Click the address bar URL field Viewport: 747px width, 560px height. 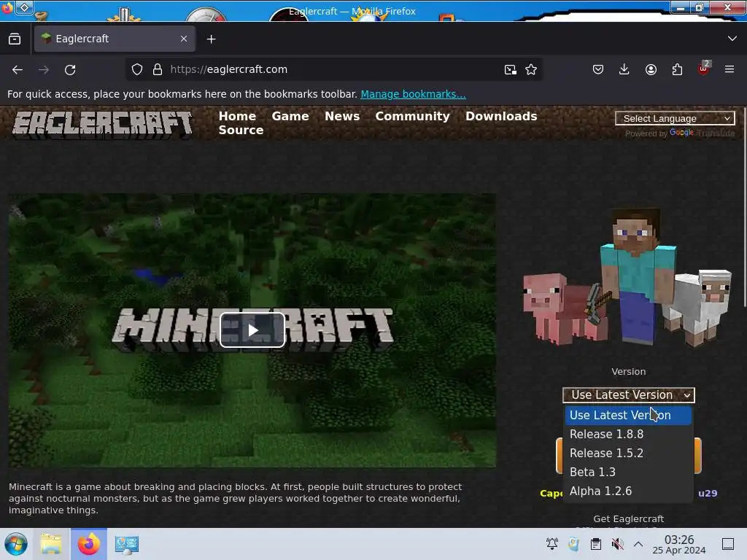[333, 69]
